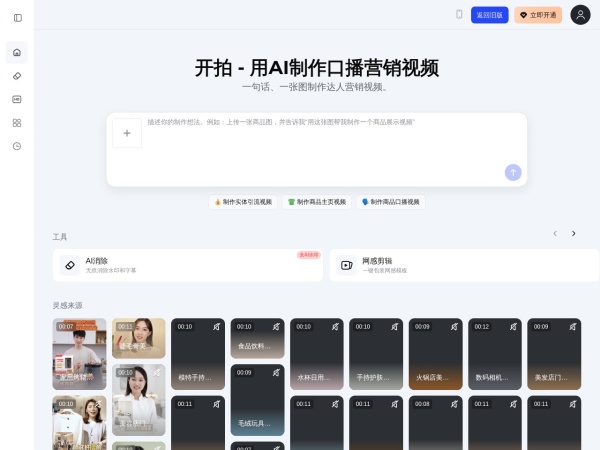Click the eraser icon in AI消除 card

[70, 265]
